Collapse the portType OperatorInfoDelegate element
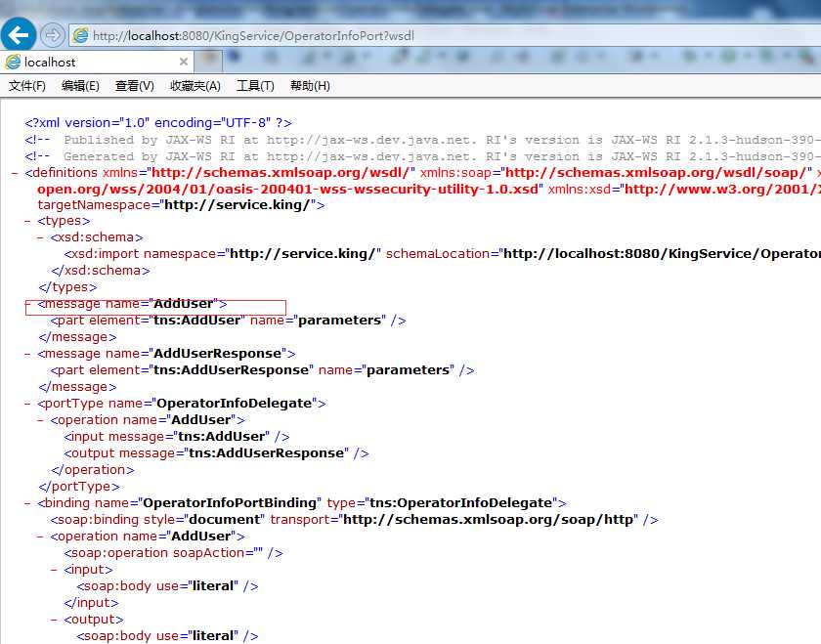 [27, 404]
